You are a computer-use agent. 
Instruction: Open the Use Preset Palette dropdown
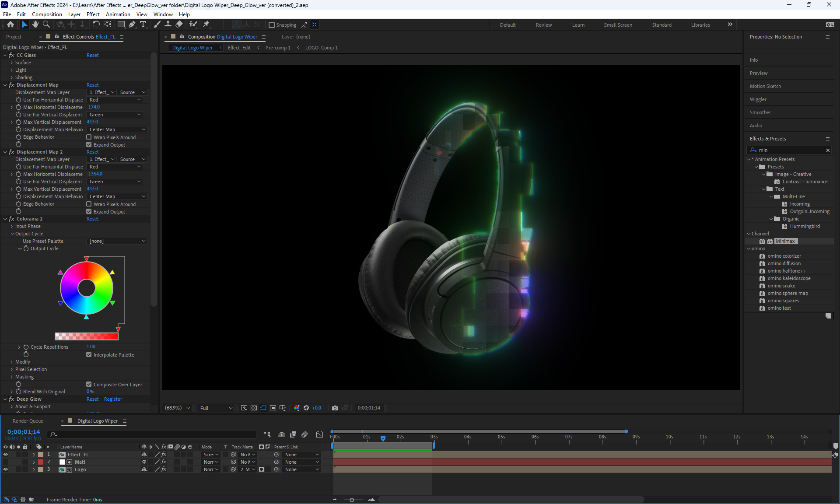click(117, 241)
